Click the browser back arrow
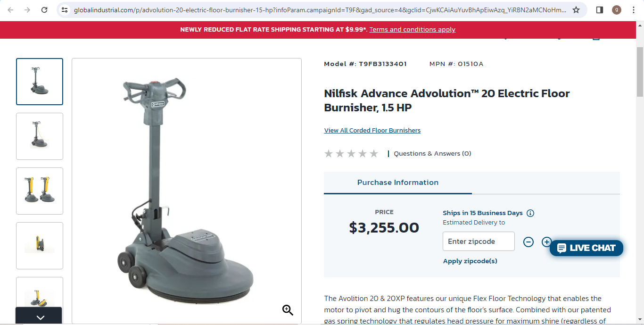This screenshot has width=644, height=325. click(x=10, y=9)
